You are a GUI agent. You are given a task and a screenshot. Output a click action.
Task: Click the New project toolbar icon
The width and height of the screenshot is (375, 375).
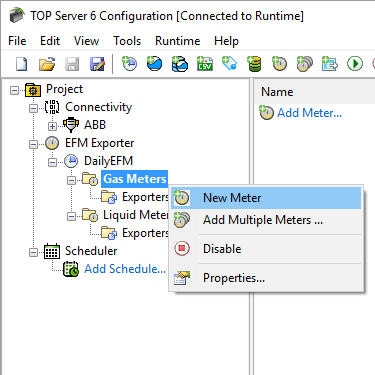[x=22, y=64]
